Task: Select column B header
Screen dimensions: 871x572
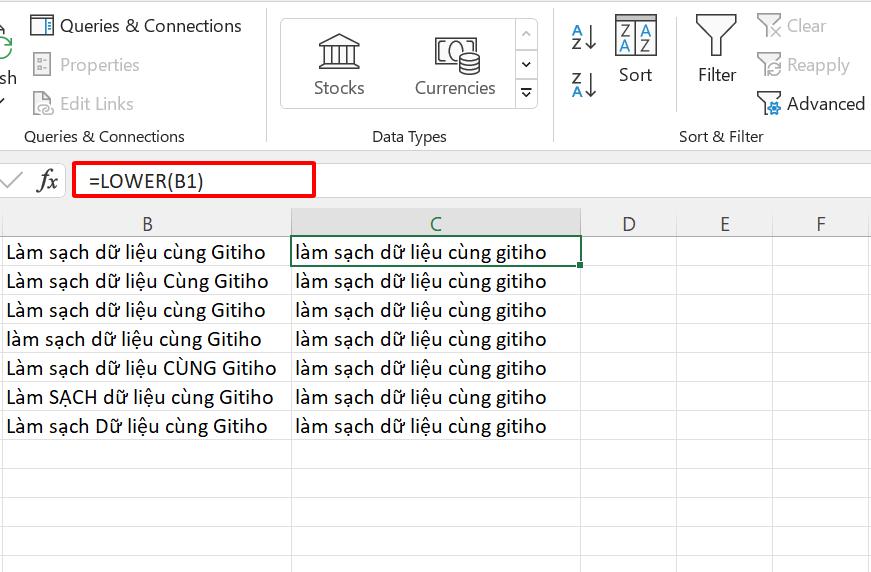Action: click(x=147, y=224)
